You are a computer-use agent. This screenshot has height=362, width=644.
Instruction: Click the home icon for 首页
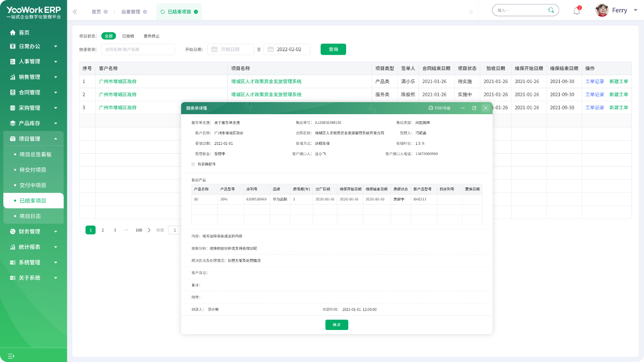[13, 32]
